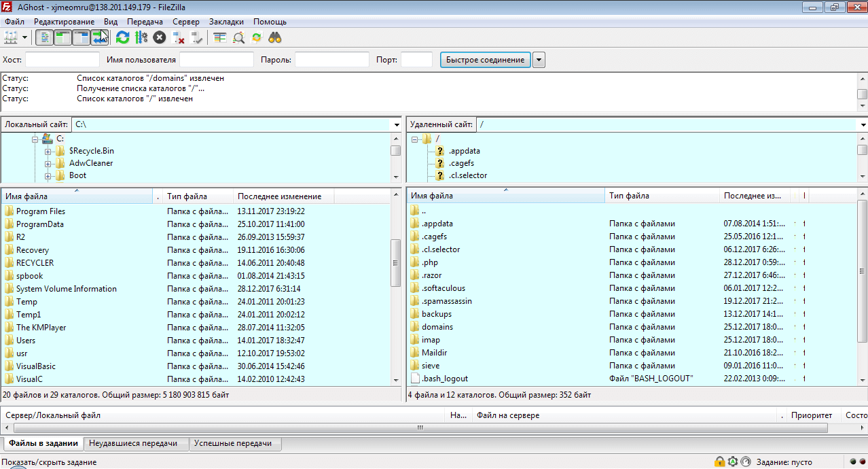
Task: Open the directory listing filters dialog
Action: click(x=219, y=37)
